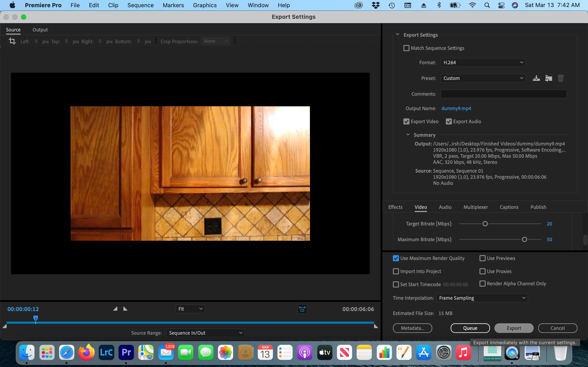Click the crop output video icon
The height and width of the screenshot is (367, 588).
click(x=12, y=41)
